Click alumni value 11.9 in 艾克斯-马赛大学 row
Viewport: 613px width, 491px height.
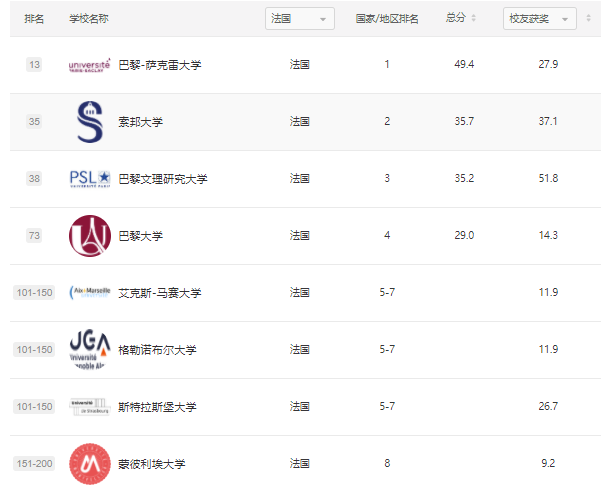tap(548, 292)
